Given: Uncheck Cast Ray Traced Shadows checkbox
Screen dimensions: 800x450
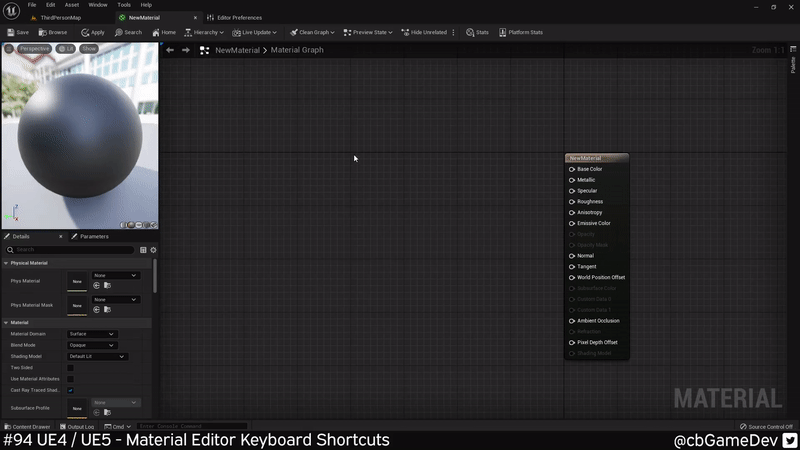Looking at the screenshot, I should (x=70, y=390).
